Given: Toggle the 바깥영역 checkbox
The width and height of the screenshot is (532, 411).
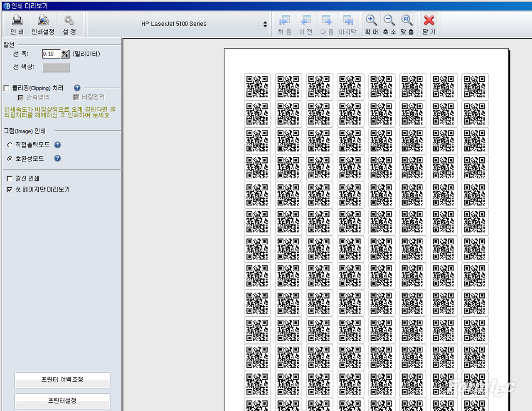Looking at the screenshot, I should click(x=76, y=98).
